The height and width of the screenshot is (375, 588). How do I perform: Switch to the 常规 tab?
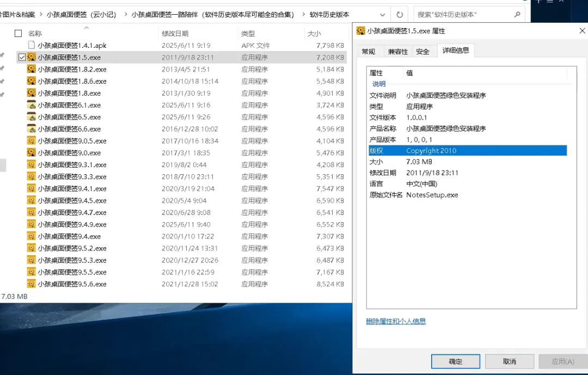pos(369,52)
